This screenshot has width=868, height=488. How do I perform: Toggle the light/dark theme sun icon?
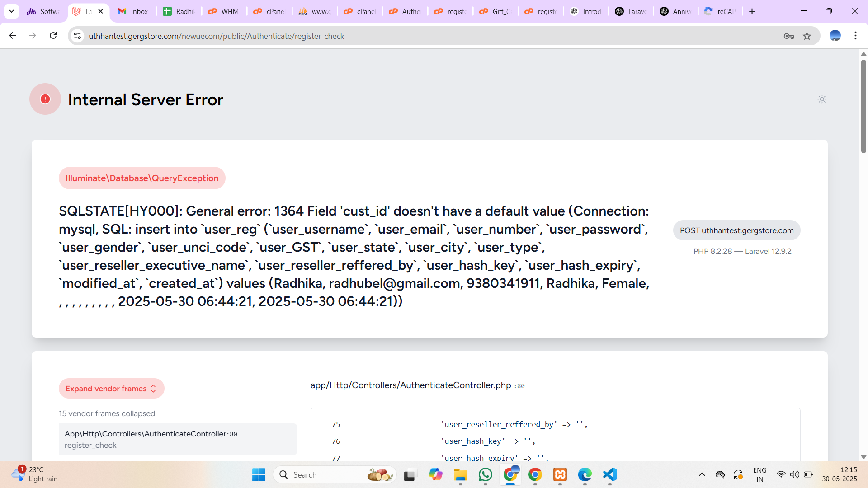[822, 99]
